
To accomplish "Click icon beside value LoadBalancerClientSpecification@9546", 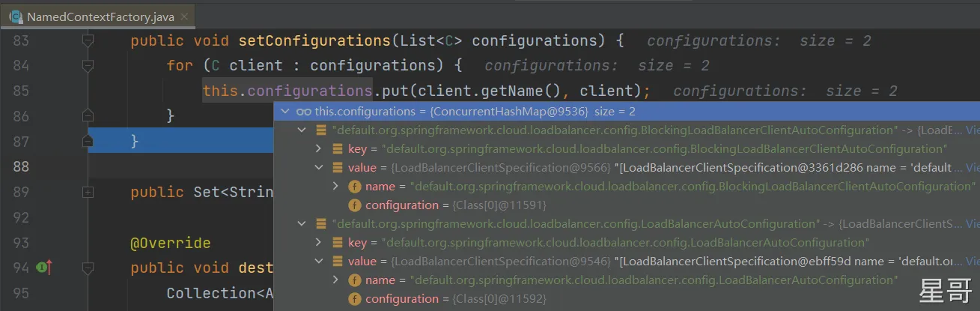I will point(338,262).
